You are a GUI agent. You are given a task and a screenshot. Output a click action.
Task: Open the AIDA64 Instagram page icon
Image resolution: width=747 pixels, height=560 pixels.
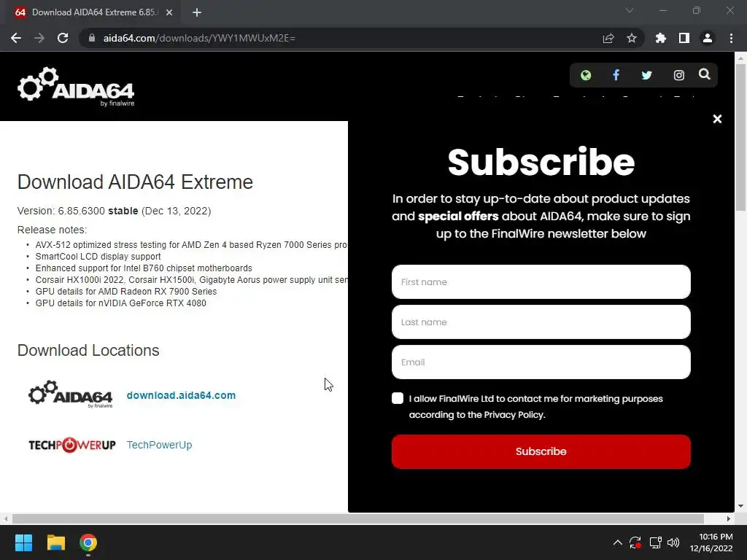pyautogui.click(x=679, y=75)
